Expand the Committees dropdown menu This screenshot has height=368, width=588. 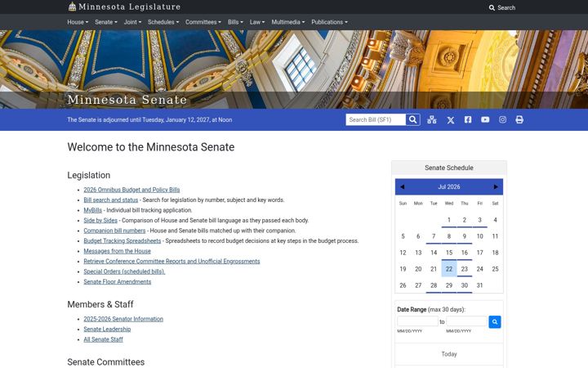click(203, 22)
